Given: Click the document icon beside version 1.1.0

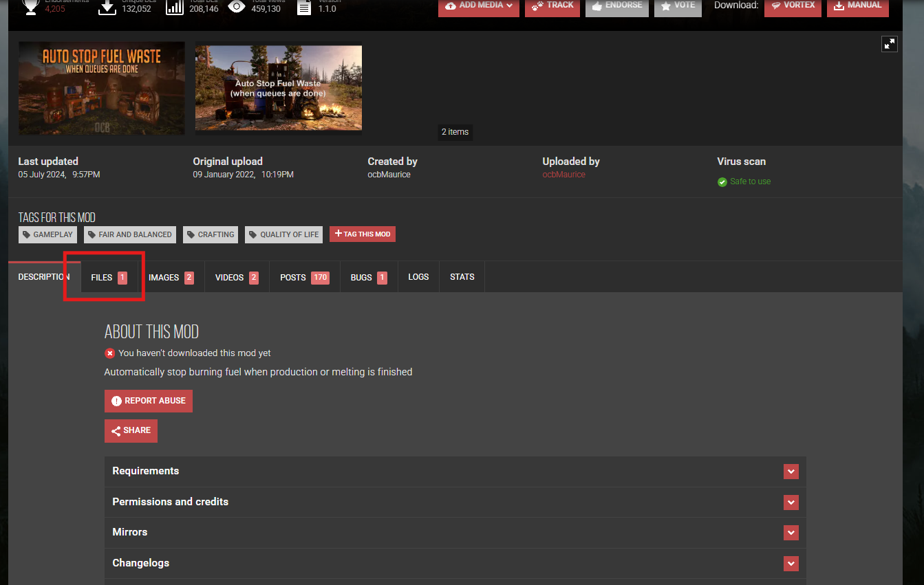Looking at the screenshot, I should pos(303,8).
